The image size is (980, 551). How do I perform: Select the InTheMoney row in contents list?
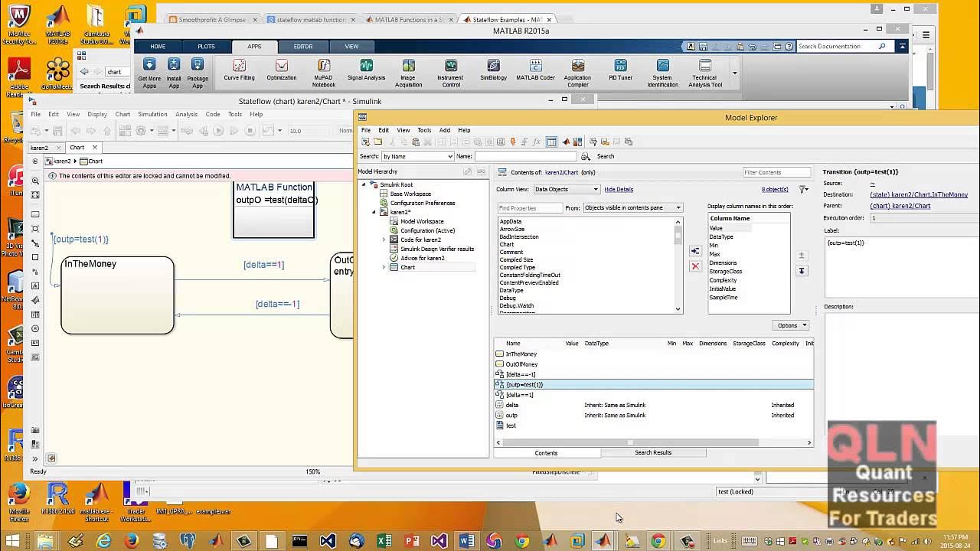654,354
